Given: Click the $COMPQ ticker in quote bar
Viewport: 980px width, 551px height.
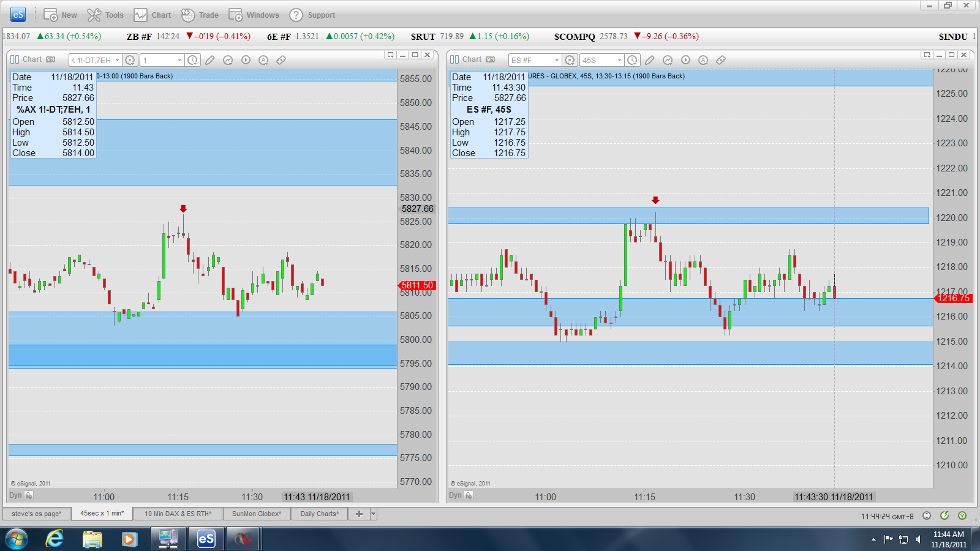Looking at the screenshot, I should point(575,37).
